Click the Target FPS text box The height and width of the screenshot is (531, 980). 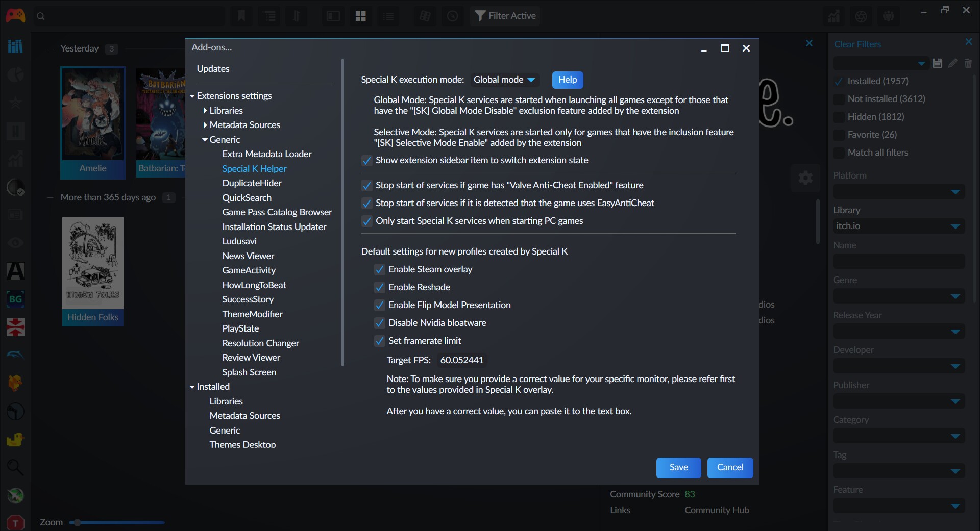(x=462, y=360)
